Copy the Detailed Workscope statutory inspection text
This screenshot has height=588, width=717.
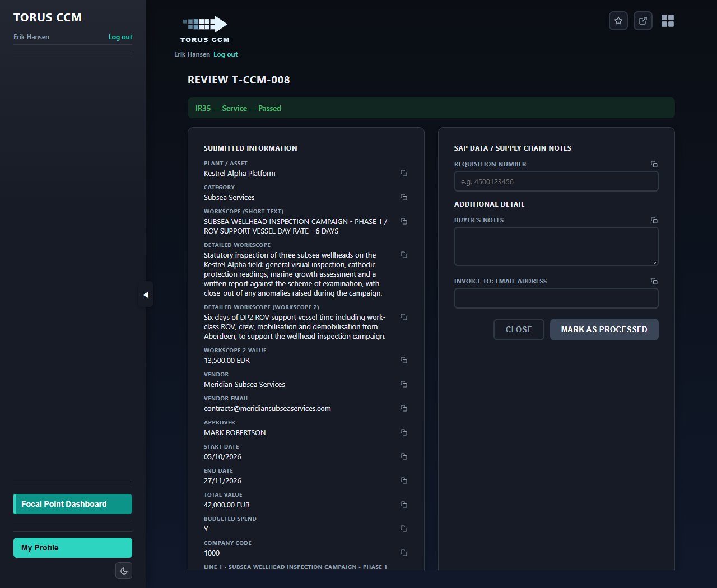tap(403, 255)
